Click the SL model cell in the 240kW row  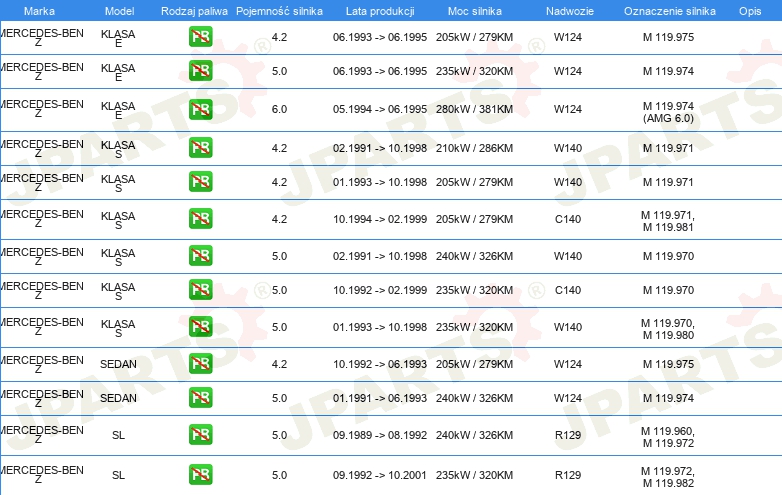[118, 435]
